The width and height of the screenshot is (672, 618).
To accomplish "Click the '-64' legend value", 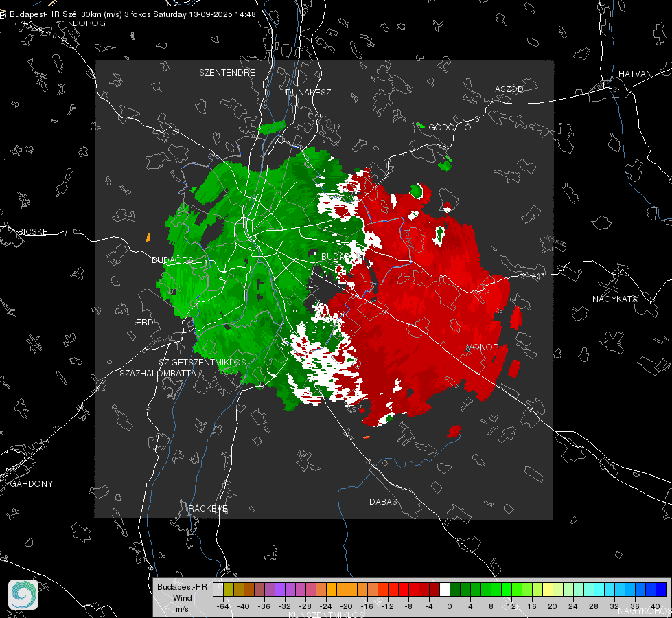I will coord(223,606).
